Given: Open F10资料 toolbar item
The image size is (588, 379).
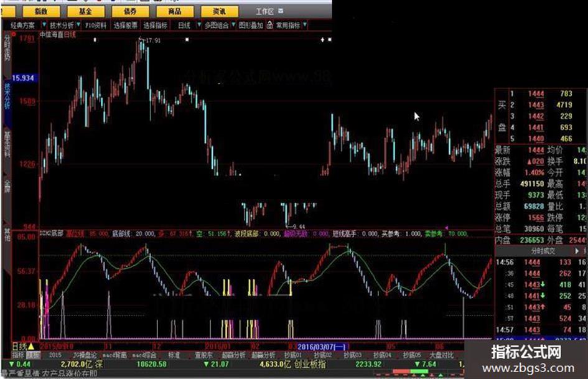Looking at the screenshot, I should pos(96,25).
